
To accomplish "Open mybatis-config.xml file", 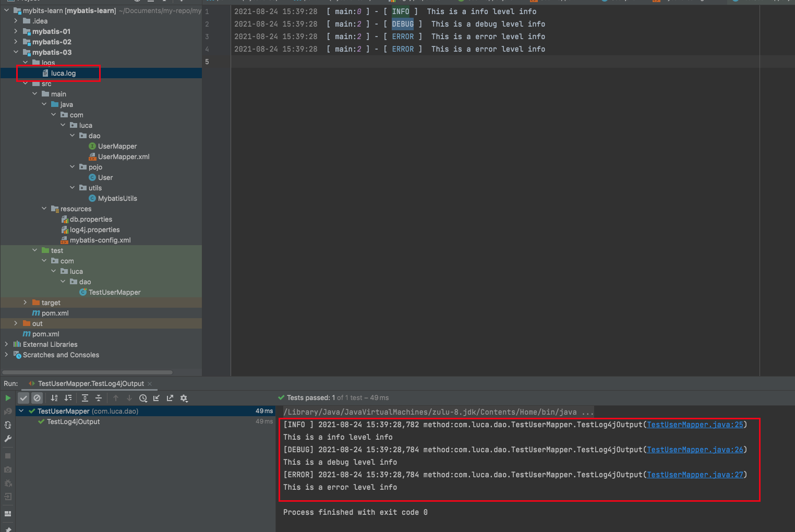I will (x=100, y=240).
